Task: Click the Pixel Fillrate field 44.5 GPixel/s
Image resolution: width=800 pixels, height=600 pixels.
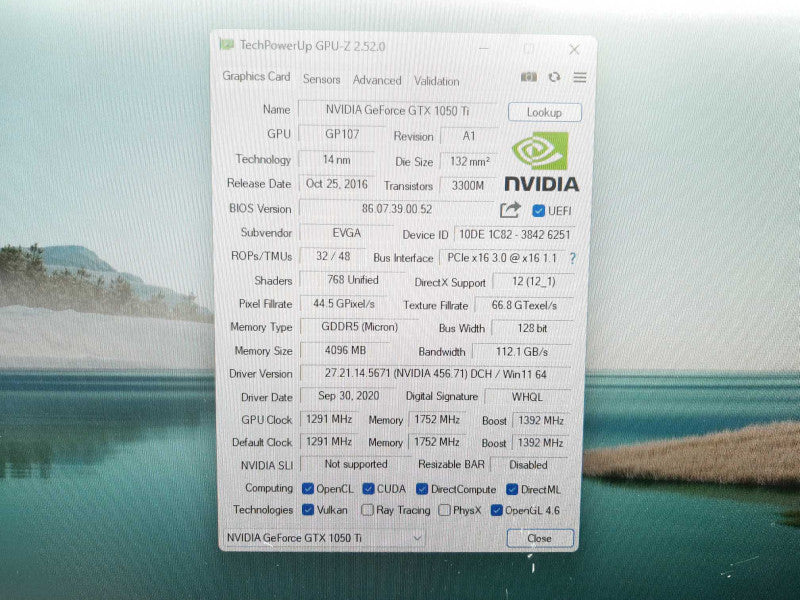Action: 344,304
